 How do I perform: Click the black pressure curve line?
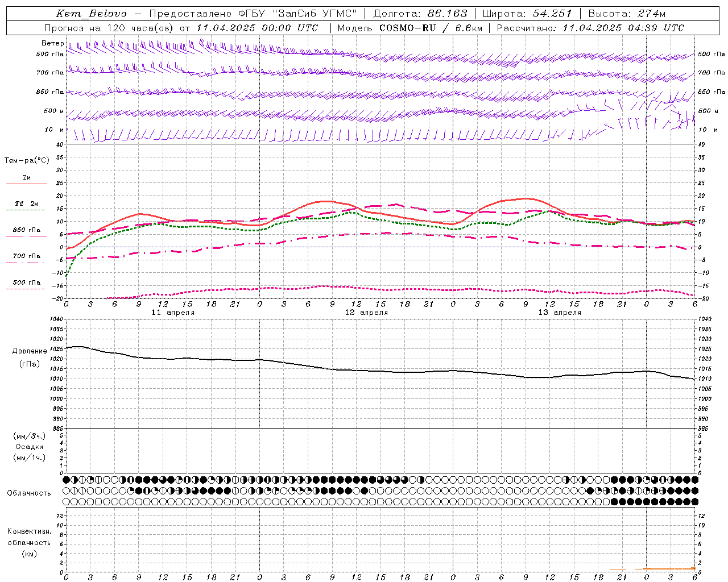380,371
